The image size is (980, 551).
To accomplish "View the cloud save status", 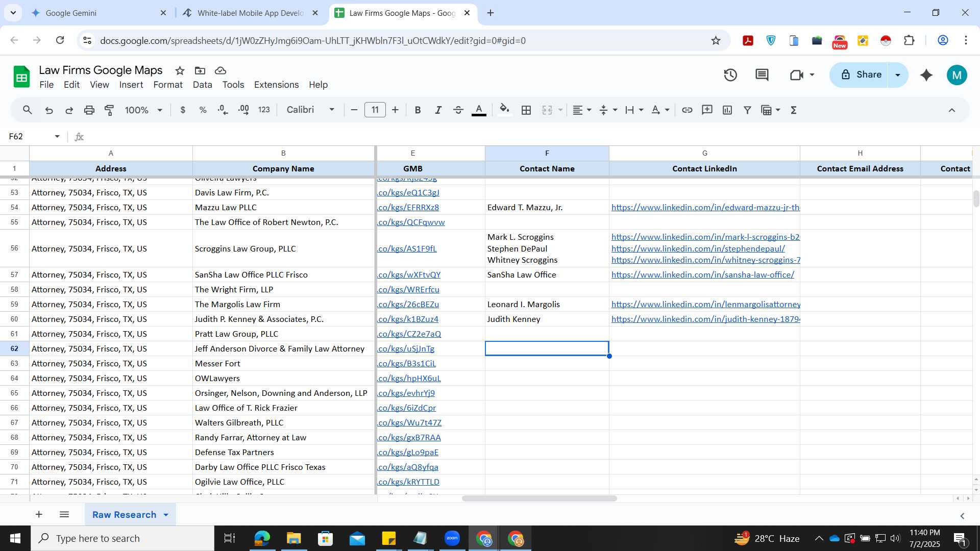I will click(220, 70).
